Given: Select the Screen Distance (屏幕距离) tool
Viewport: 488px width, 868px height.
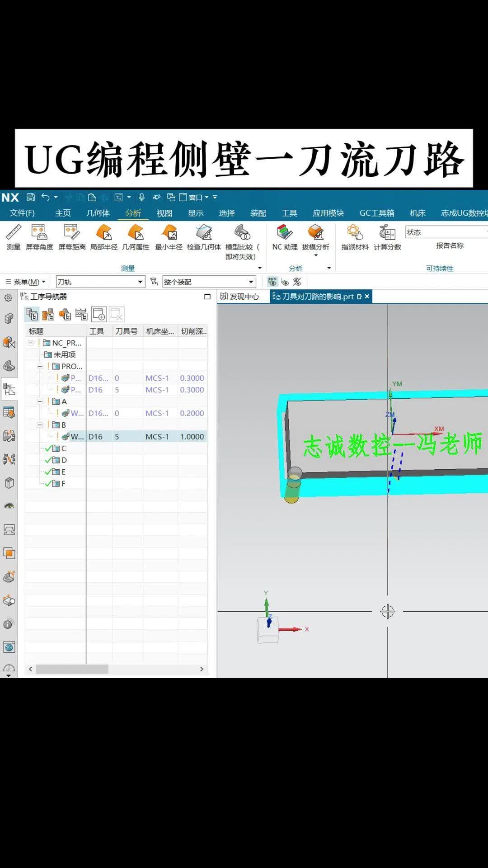Looking at the screenshot, I should click(x=72, y=237).
